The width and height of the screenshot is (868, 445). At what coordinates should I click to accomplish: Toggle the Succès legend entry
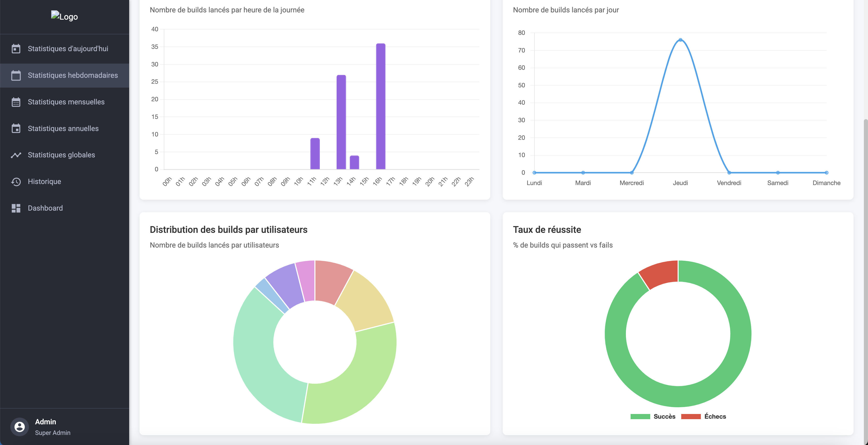click(664, 416)
